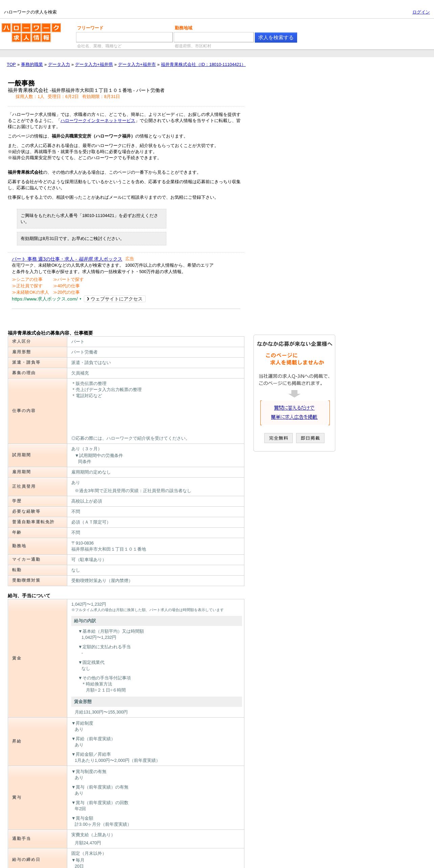
Task: Click the 一般事務 job title heading
Action: [21, 83]
